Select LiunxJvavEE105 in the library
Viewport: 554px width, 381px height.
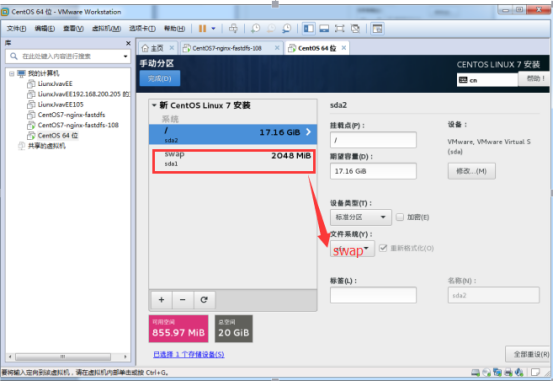click(60, 104)
